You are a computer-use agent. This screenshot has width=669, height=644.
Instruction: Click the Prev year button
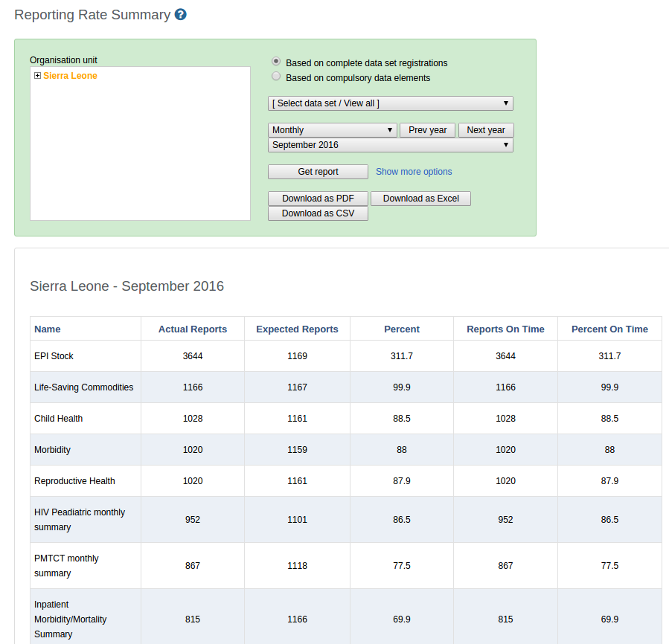pyautogui.click(x=427, y=130)
